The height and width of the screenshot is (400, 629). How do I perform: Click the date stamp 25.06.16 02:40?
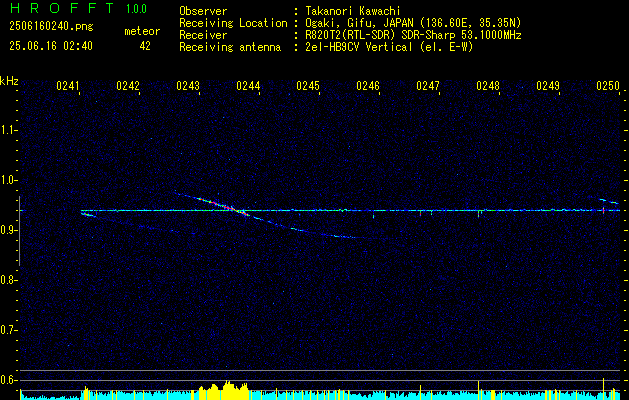51,46
